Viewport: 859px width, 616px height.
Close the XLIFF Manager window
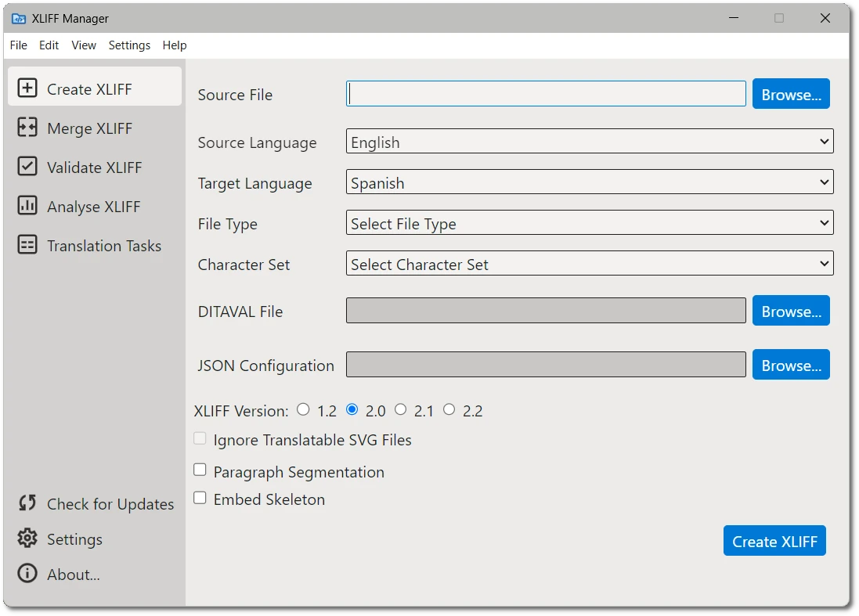825,19
